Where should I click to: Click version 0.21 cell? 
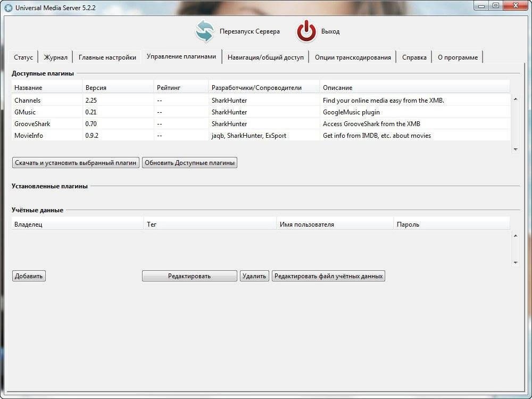(x=118, y=112)
